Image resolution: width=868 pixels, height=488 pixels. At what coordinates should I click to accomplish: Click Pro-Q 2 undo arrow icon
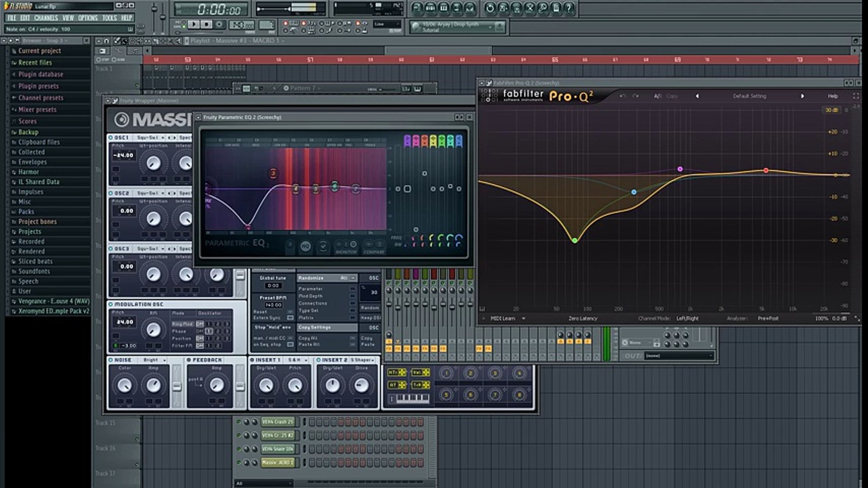pos(623,96)
